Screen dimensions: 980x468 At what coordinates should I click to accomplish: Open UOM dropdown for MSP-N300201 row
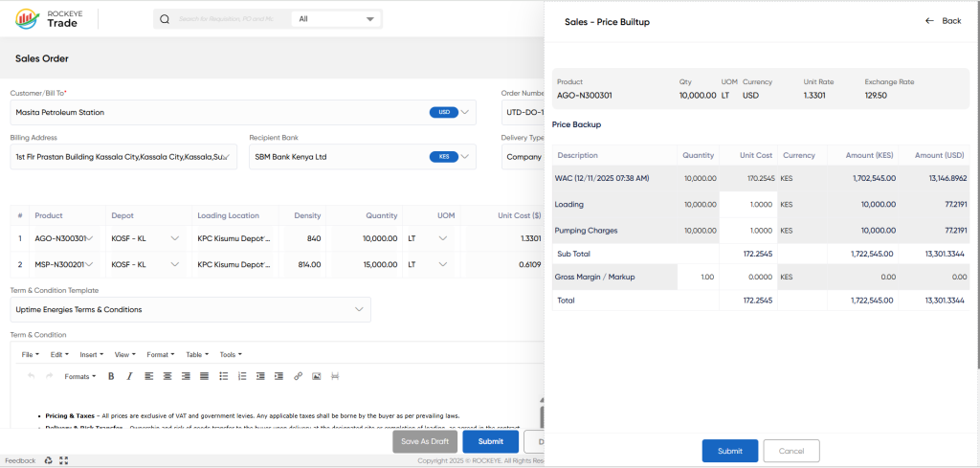click(443, 264)
